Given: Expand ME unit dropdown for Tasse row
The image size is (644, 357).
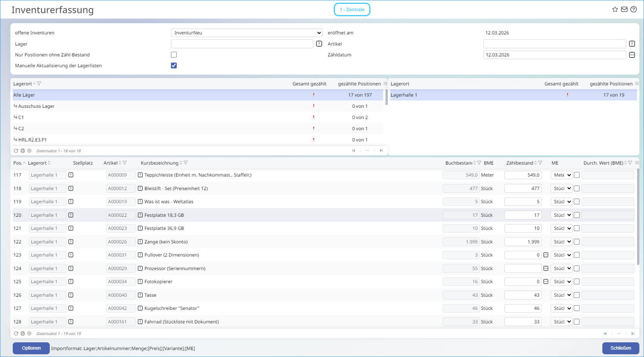Looking at the screenshot, I should coord(561,295).
